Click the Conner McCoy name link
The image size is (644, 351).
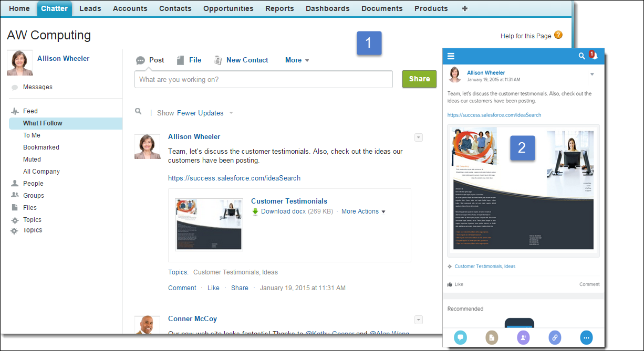pos(192,319)
